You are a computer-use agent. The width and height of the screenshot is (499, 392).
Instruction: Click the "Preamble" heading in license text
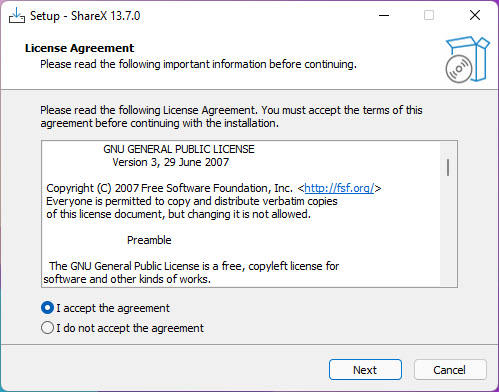click(x=149, y=240)
